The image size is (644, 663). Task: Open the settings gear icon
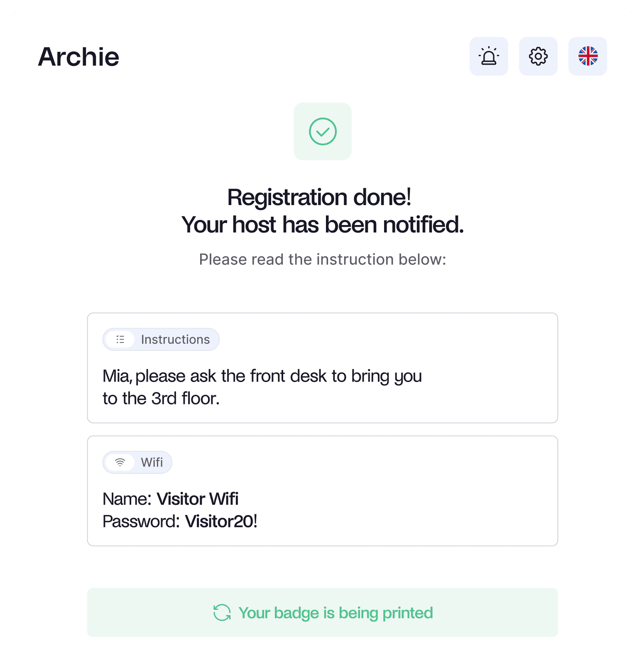click(x=538, y=56)
